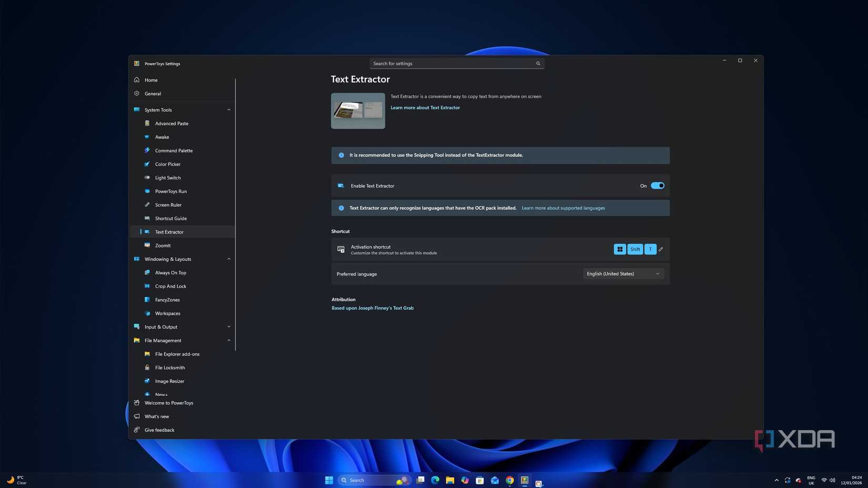The width and height of the screenshot is (868, 488).
Task: Open Google Chrome from taskbar
Action: [510, 480]
